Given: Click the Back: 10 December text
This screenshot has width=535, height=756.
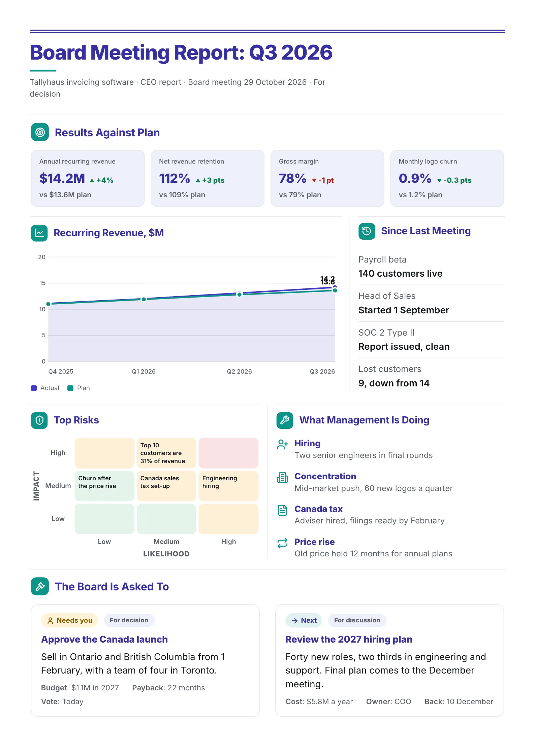Looking at the screenshot, I should click(x=459, y=701).
